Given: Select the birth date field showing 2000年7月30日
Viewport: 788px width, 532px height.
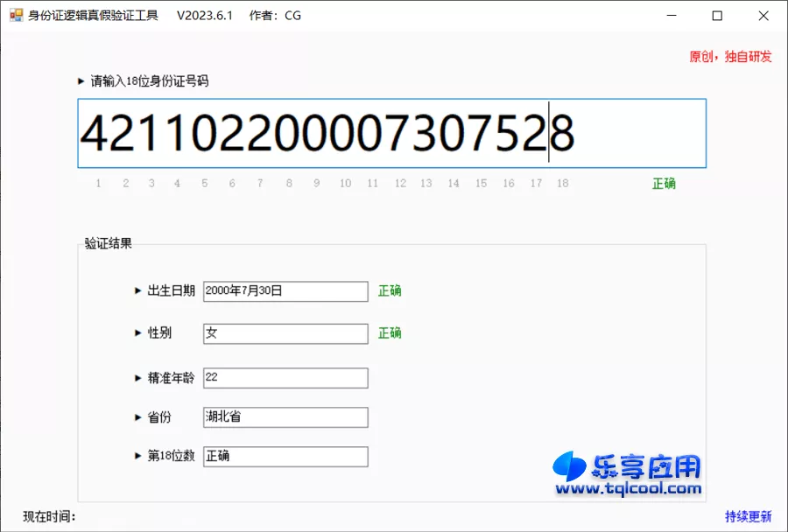Looking at the screenshot, I should [285, 290].
